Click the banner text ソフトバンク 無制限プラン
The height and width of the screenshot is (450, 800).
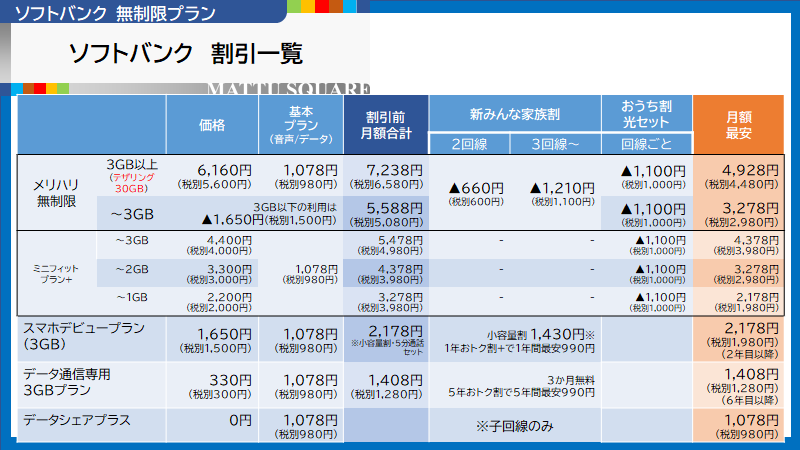click(115, 13)
